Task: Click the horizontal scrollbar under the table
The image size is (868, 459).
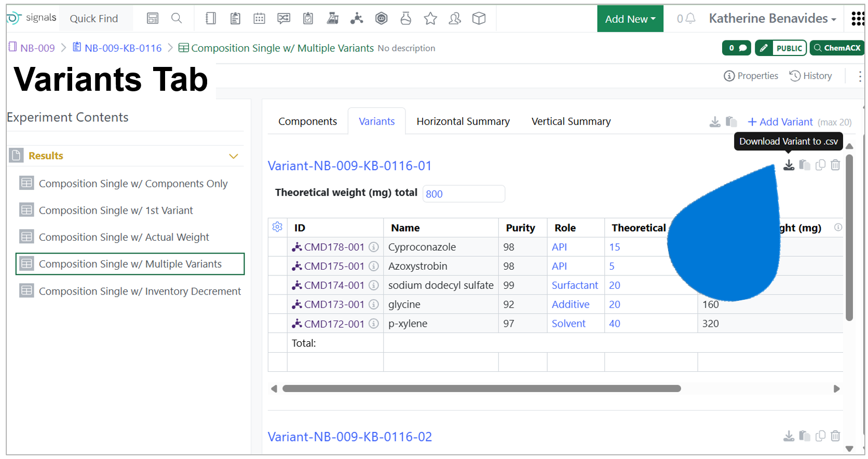Action: click(x=481, y=388)
